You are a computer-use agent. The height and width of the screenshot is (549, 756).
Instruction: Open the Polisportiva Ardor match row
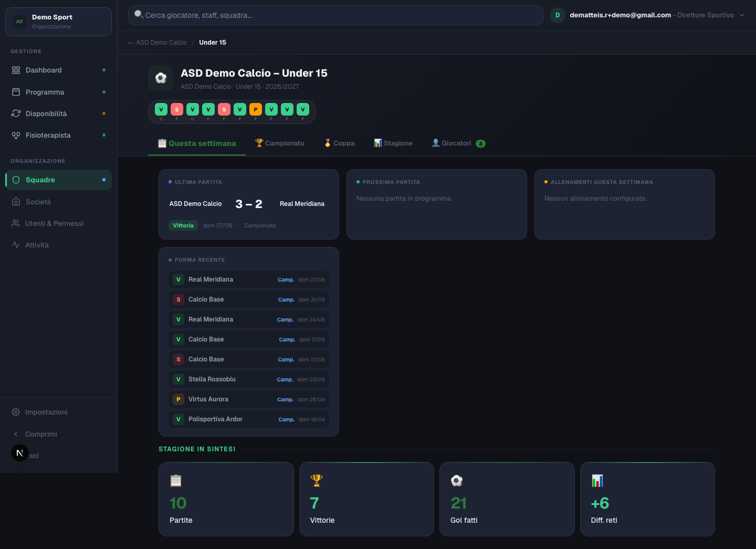coord(249,419)
